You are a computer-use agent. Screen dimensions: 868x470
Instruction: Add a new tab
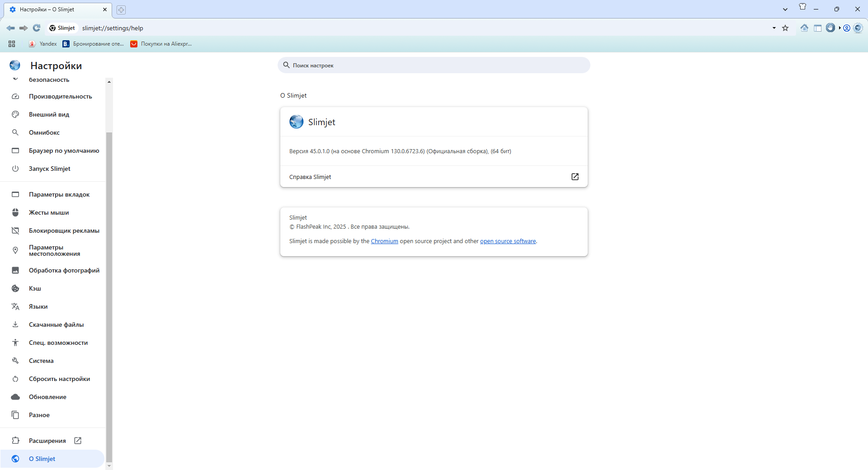pyautogui.click(x=121, y=9)
